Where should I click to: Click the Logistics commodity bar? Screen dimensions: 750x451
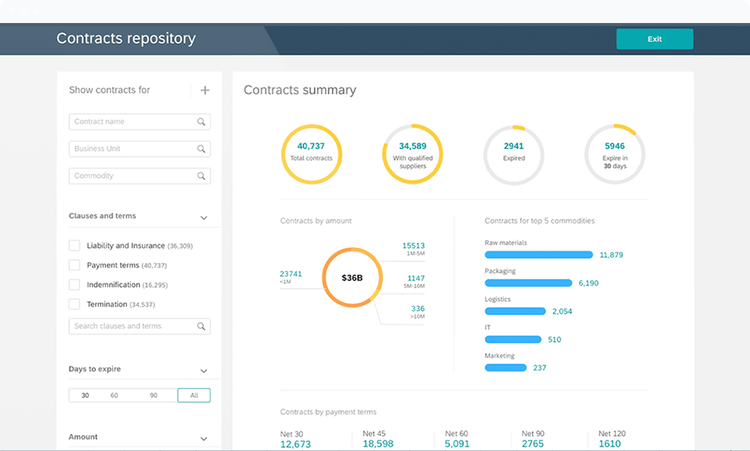[515, 311]
